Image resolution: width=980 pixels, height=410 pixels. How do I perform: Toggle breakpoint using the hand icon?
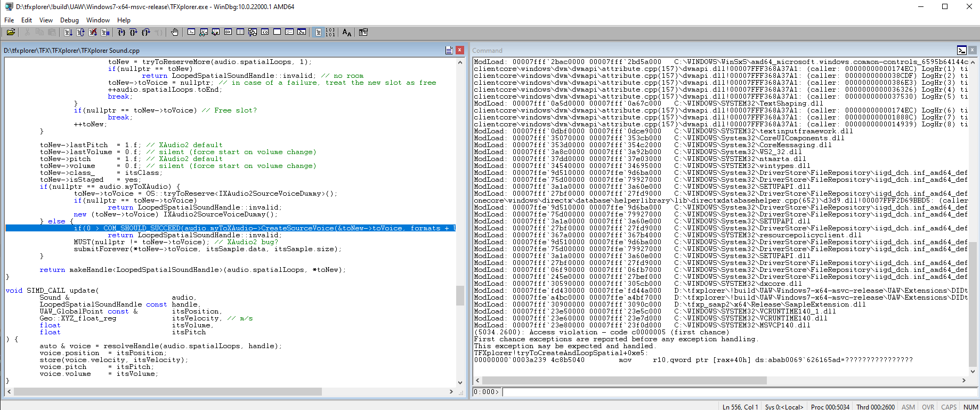(175, 33)
